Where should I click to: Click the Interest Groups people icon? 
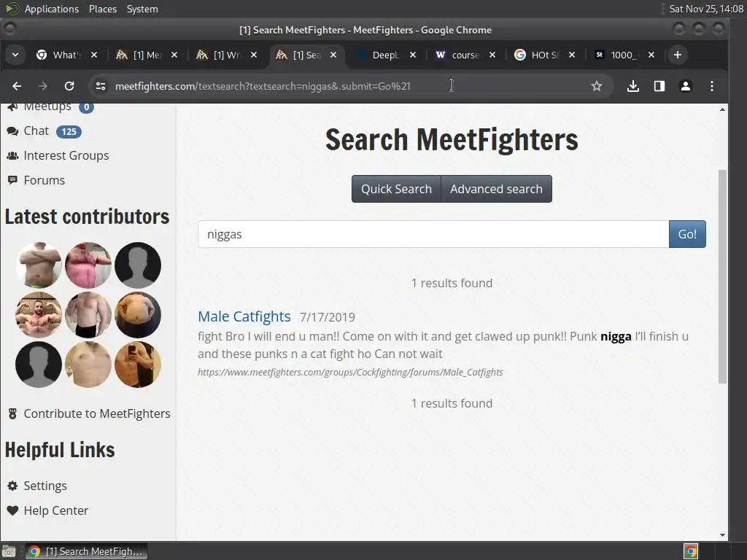pyautogui.click(x=12, y=156)
